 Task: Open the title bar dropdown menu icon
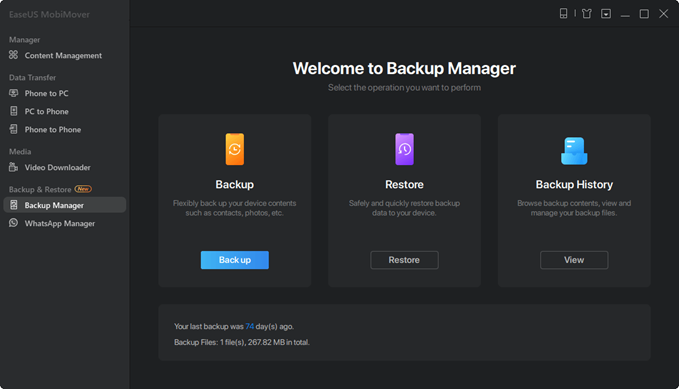606,14
